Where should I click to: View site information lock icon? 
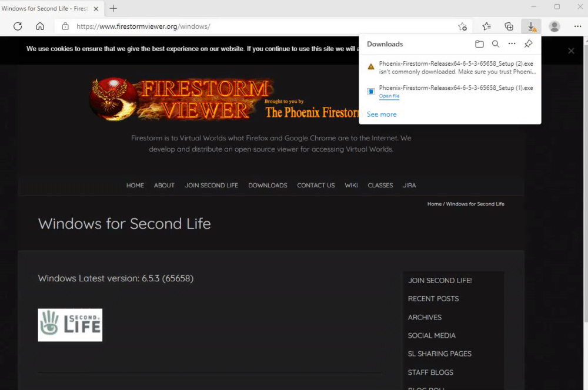pos(65,26)
